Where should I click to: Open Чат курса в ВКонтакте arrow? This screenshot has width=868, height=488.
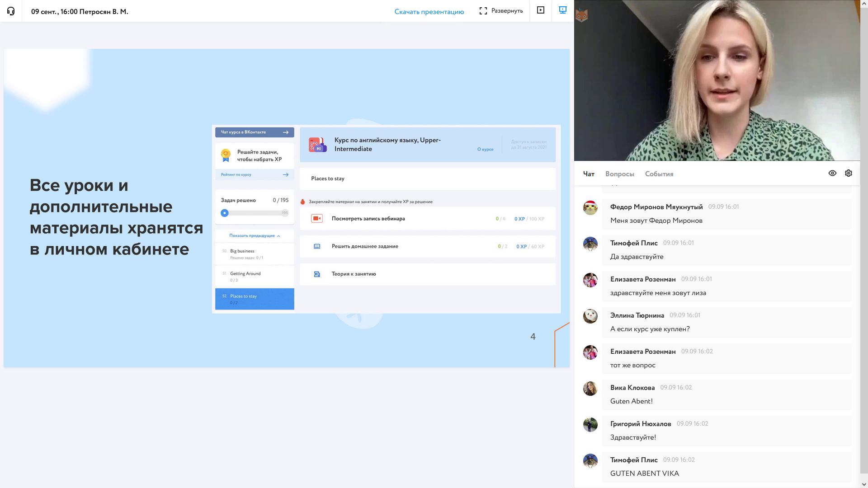pyautogui.click(x=285, y=132)
